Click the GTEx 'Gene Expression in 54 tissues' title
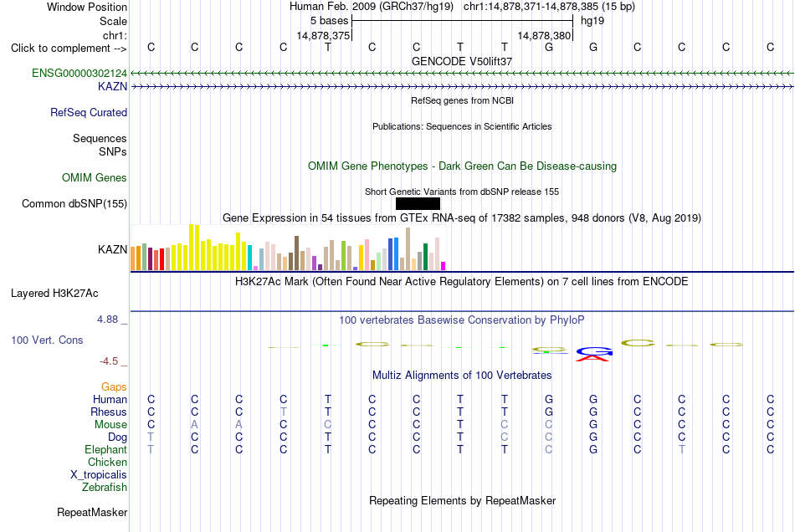 (462, 217)
